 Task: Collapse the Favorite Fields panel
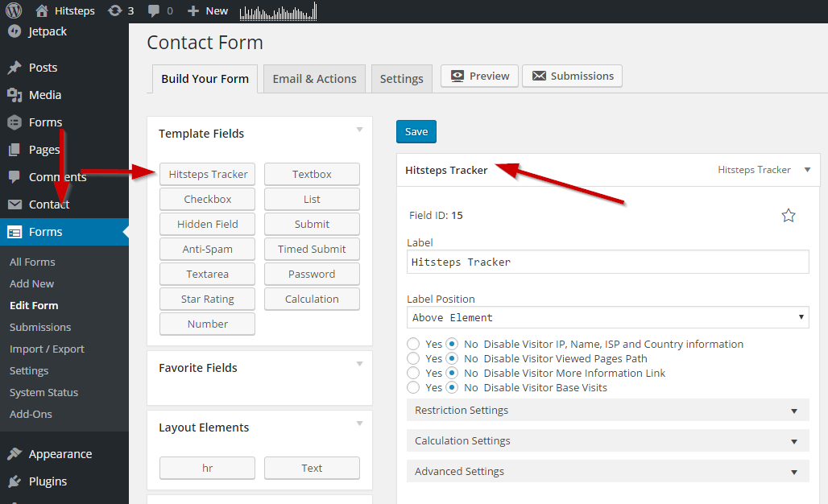(x=359, y=364)
